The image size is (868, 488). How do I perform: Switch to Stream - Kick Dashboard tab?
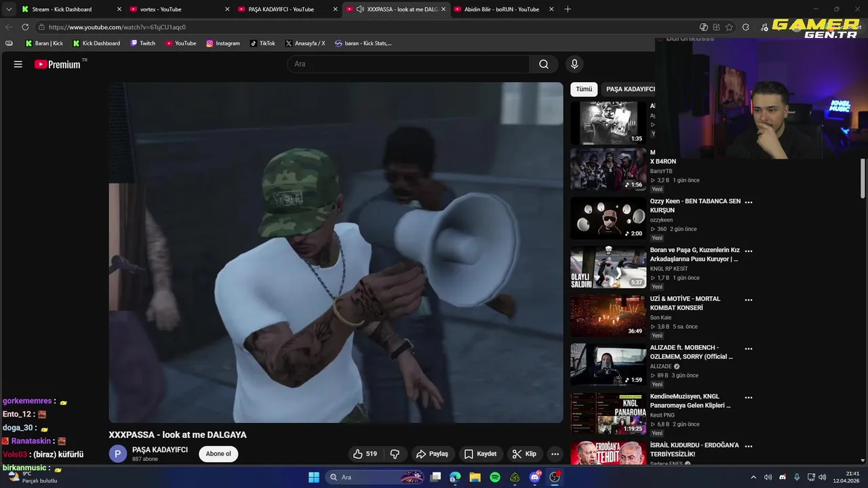click(x=71, y=9)
